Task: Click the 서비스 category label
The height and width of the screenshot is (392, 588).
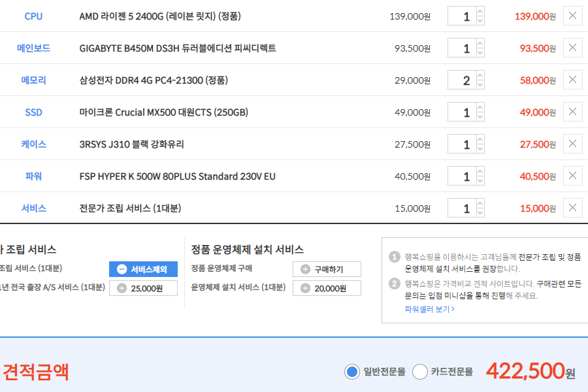Action: pos(33,208)
